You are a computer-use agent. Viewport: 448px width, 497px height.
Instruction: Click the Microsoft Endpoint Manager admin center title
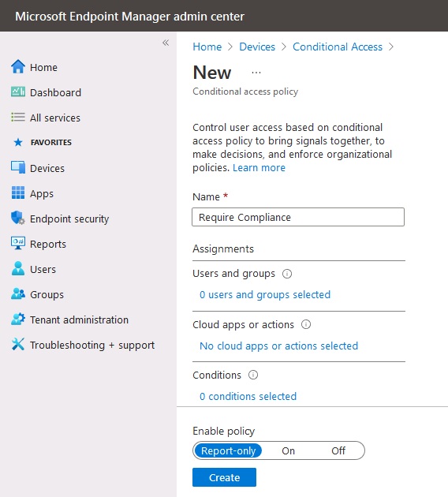click(130, 17)
